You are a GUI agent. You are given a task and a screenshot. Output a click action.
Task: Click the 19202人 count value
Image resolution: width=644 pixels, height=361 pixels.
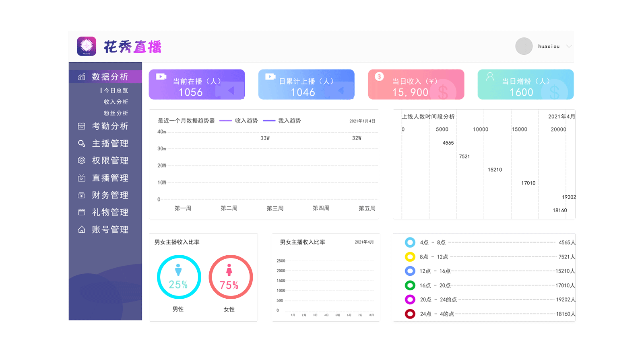(566, 299)
